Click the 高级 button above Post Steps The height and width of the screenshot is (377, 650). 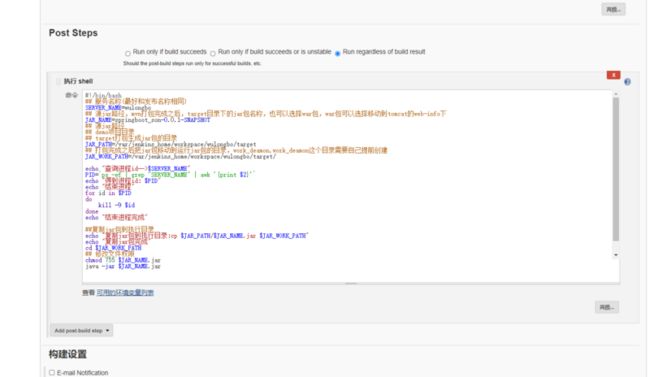[x=613, y=10]
